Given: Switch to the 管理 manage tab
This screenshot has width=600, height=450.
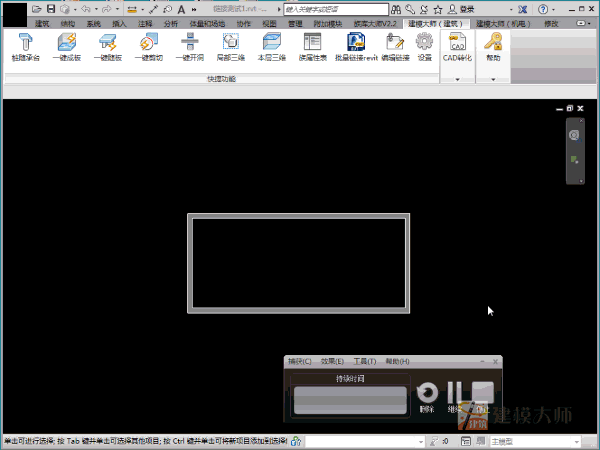Looking at the screenshot, I should [x=295, y=24].
